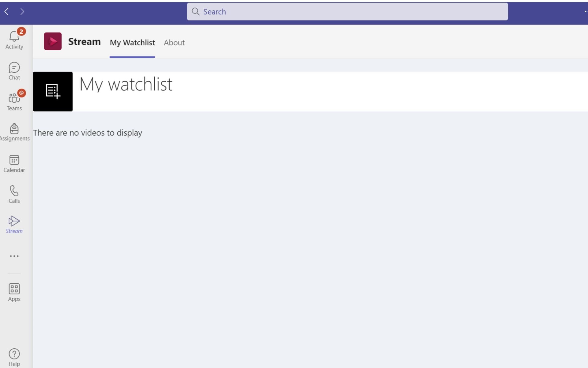Open the Help menu
Viewport: 588px width, 368px height.
14,358
